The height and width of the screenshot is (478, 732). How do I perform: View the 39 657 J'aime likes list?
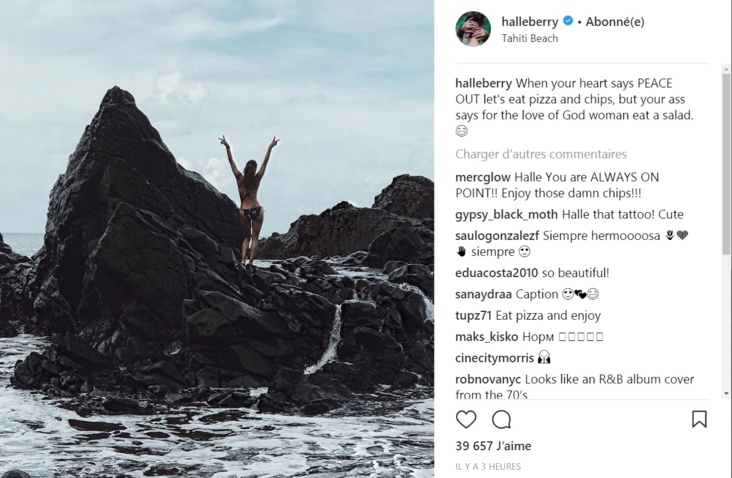493,445
